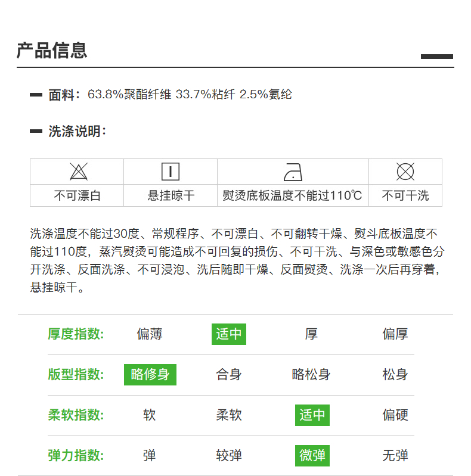
Task: Click 不可干洗 label in care table
Action: 405,196
